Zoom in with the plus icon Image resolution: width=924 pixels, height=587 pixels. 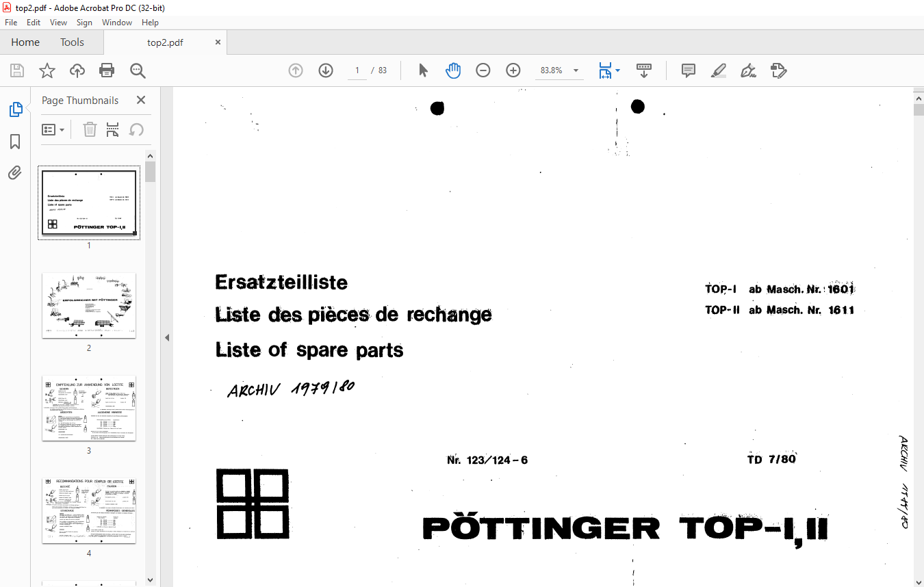click(x=513, y=70)
